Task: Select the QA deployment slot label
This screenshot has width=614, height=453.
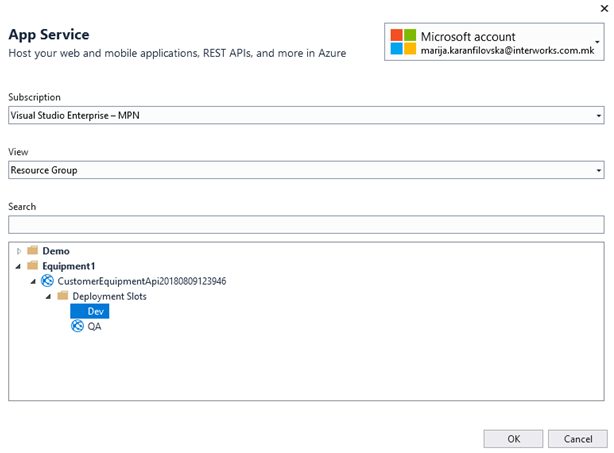Action: (x=94, y=326)
